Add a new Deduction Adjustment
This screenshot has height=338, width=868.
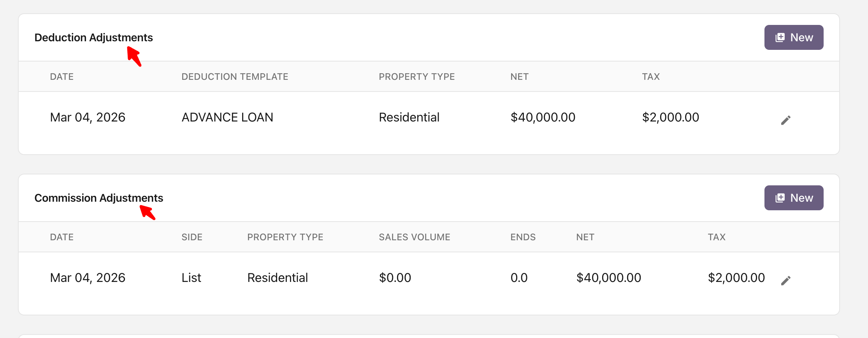[x=794, y=37]
